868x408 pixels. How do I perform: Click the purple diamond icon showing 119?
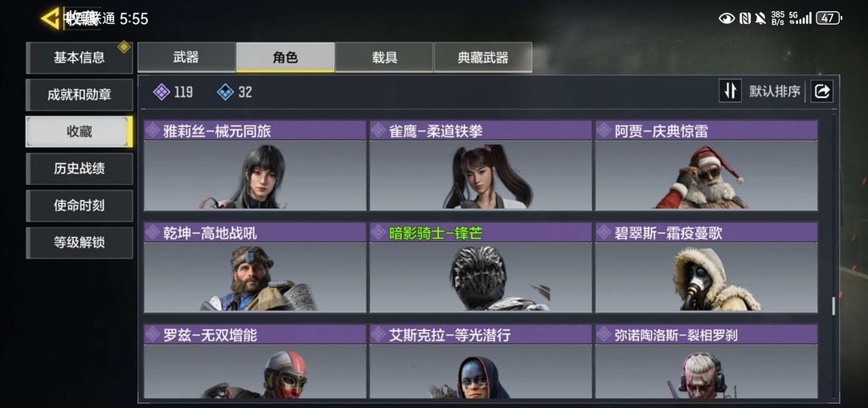[x=161, y=92]
